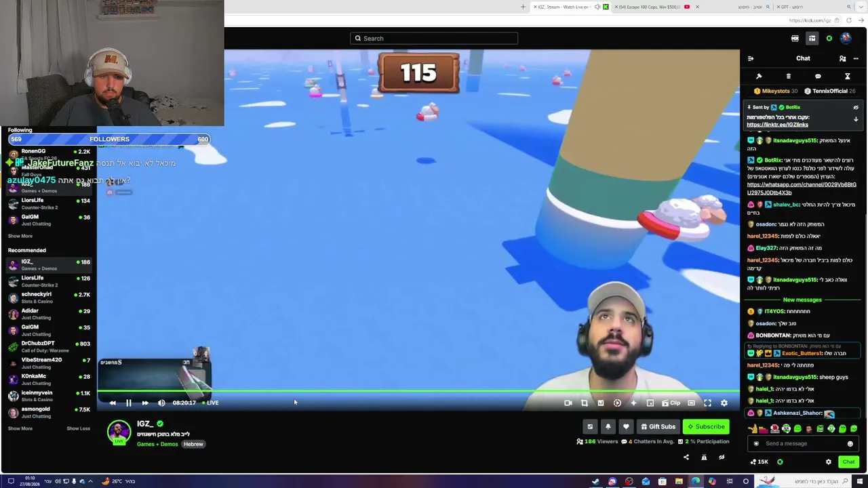Mute the stream volume

tap(161, 403)
